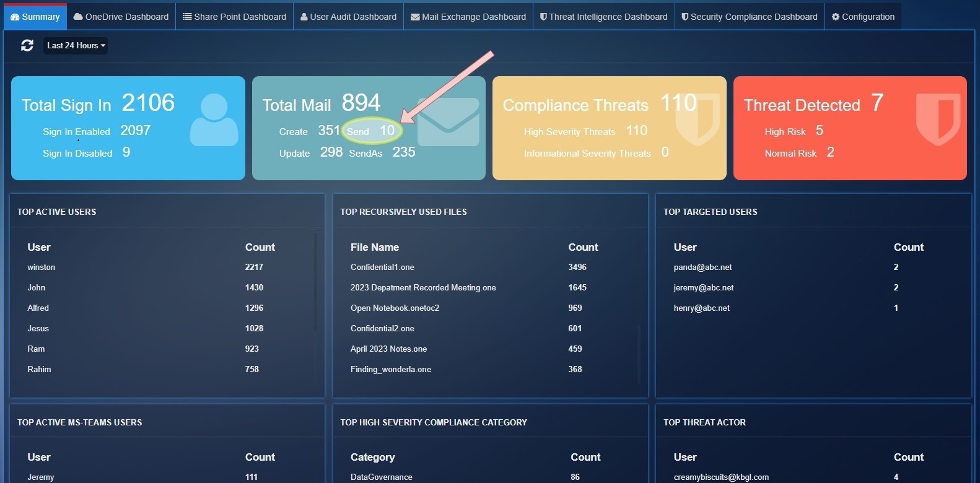The width and height of the screenshot is (980, 483).
Task: Click file Finding_wonderla.one
Action: pyautogui.click(x=391, y=370)
